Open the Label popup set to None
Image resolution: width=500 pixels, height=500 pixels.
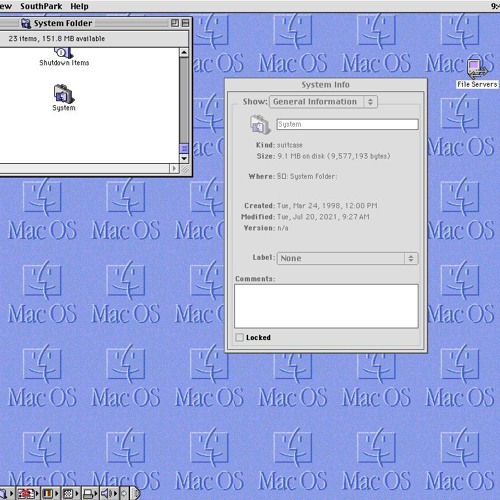pyautogui.click(x=347, y=258)
